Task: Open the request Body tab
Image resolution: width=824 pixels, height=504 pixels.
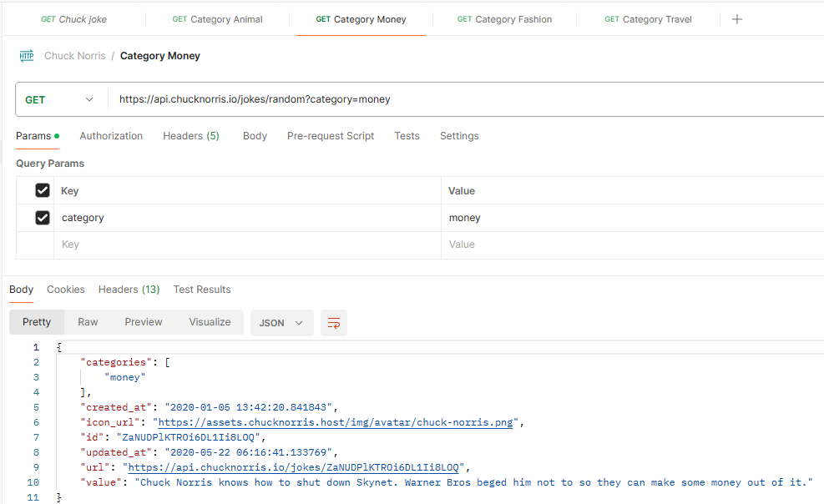Action: pos(255,136)
